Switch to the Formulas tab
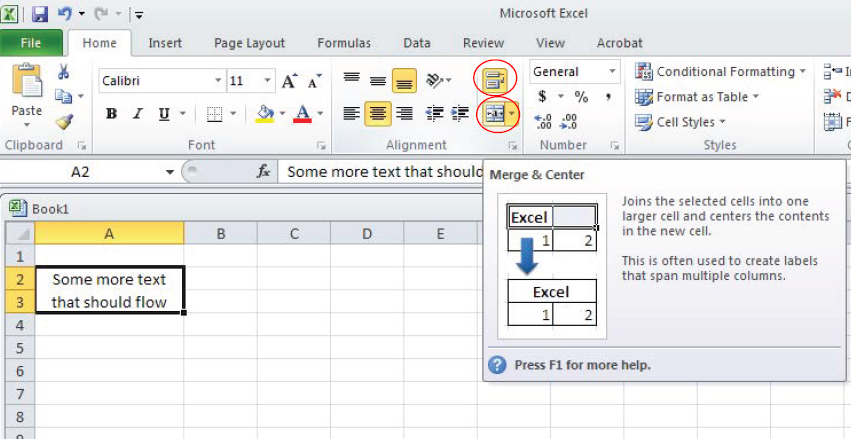This screenshot has width=851, height=439. tap(344, 43)
